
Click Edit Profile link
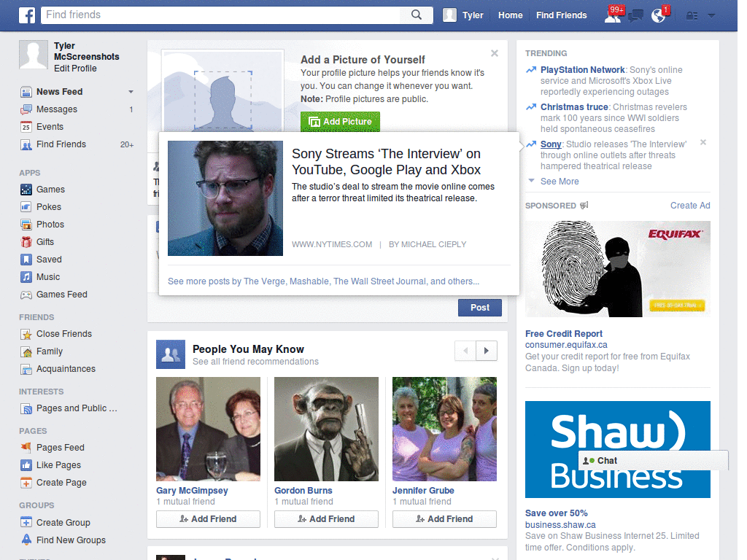coord(75,69)
